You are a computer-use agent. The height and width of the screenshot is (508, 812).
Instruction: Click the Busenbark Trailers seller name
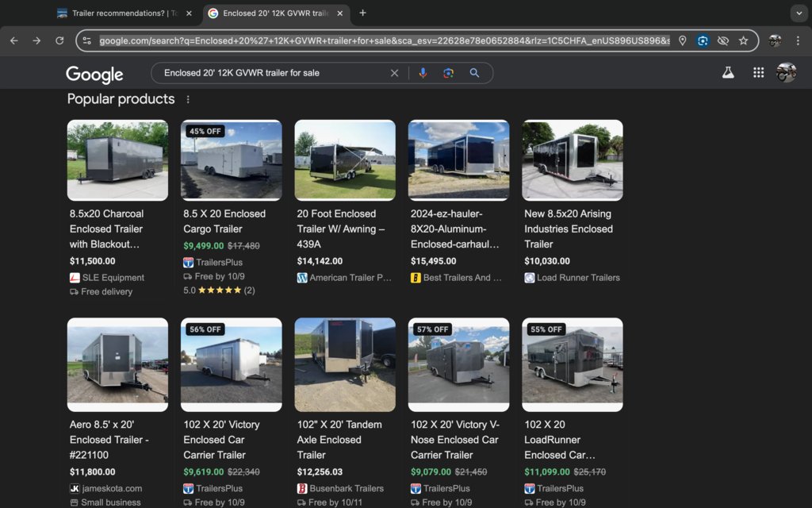click(347, 488)
